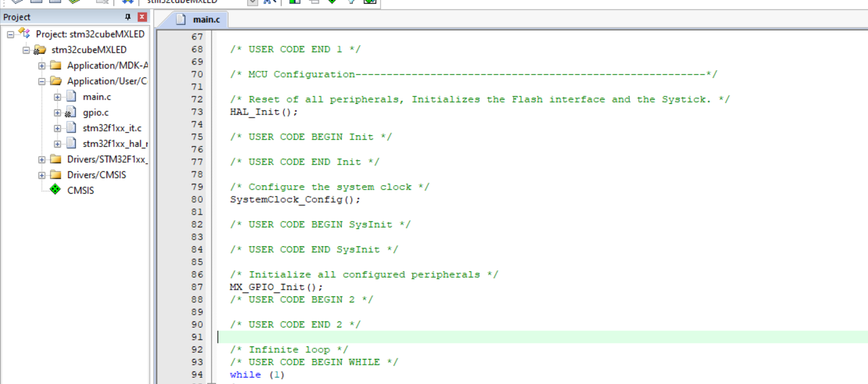Click the project root icon
The height and width of the screenshot is (384, 868).
(x=24, y=33)
